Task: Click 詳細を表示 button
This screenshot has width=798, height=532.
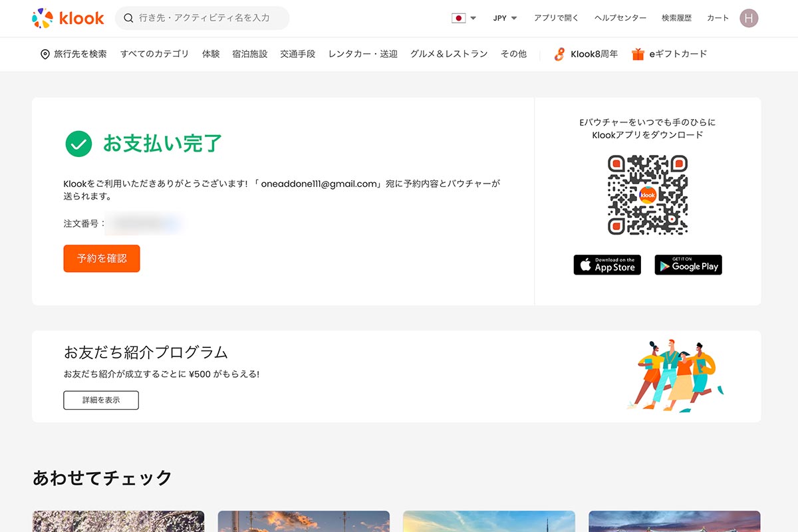Action: coord(101,400)
